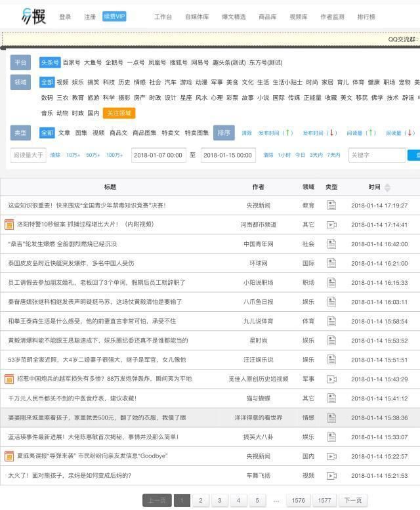The image size is (420, 510).
Task: Click the 关键字 keyword search field
Action: [376, 156]
